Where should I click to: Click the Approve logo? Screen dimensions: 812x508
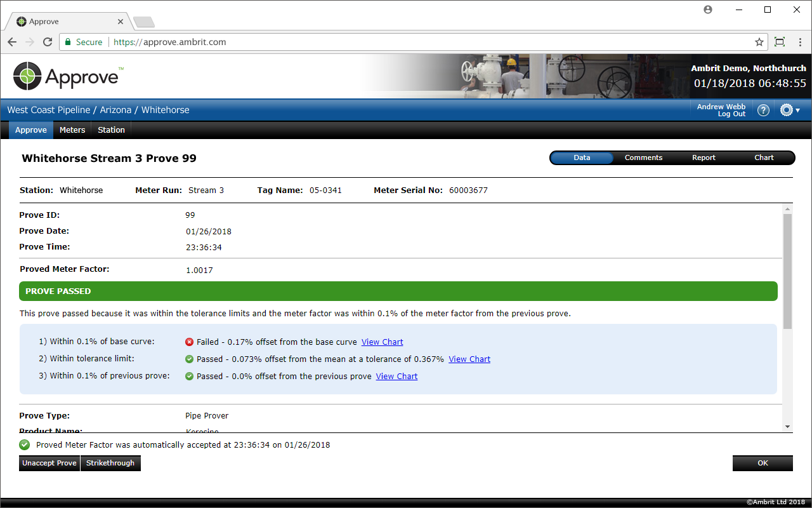[x=68, y=76]
